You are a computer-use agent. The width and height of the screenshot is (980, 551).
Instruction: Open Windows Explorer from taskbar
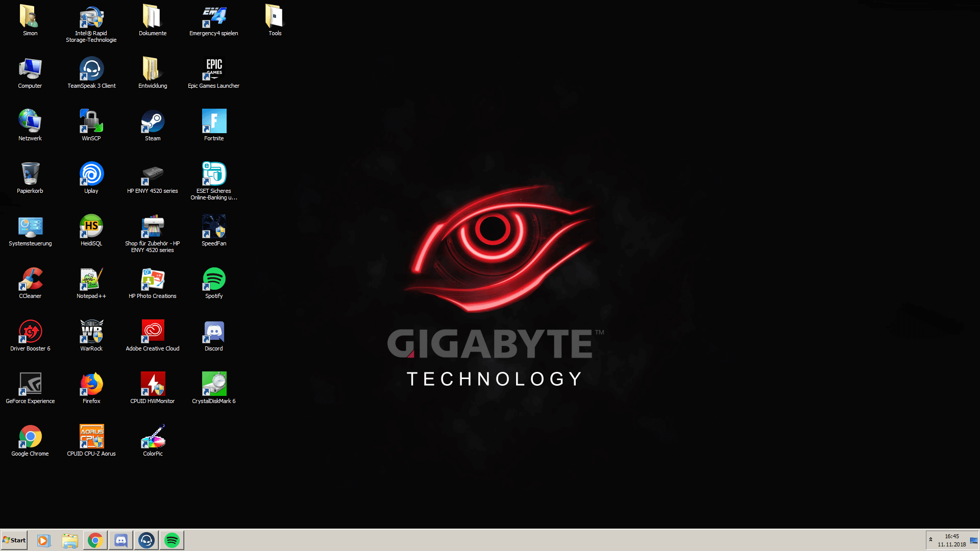pos(70,540)
